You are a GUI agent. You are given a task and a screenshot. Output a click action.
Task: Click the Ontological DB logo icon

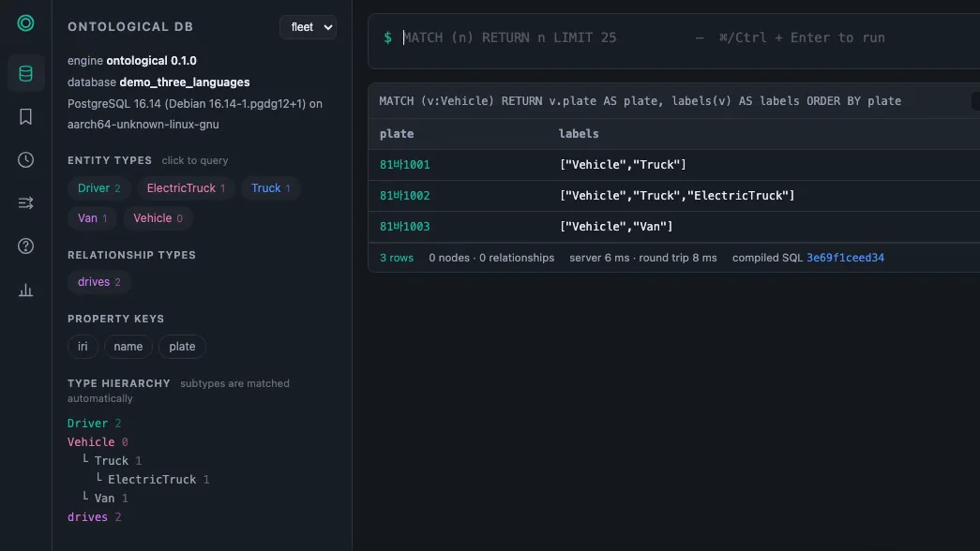(25, 23)
